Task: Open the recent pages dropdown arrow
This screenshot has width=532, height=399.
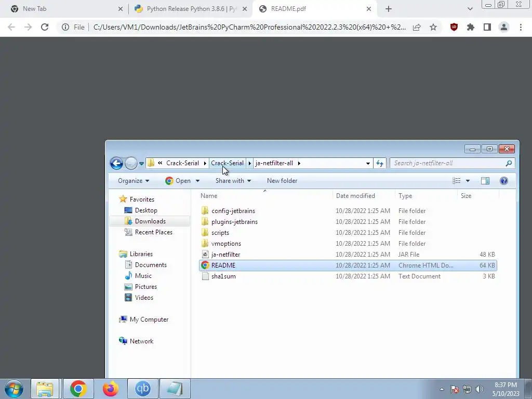Action: click(141, 164)
